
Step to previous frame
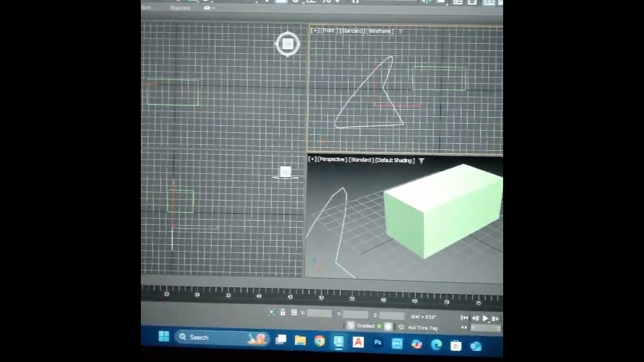475,318
